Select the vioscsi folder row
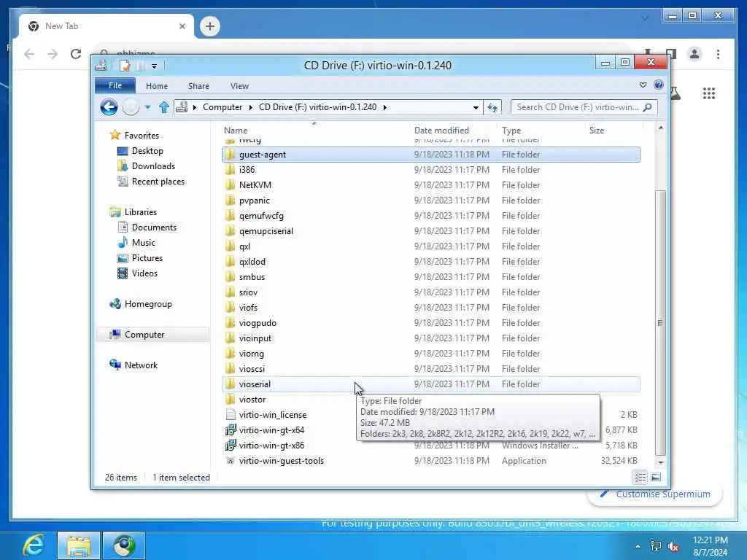 430,369
